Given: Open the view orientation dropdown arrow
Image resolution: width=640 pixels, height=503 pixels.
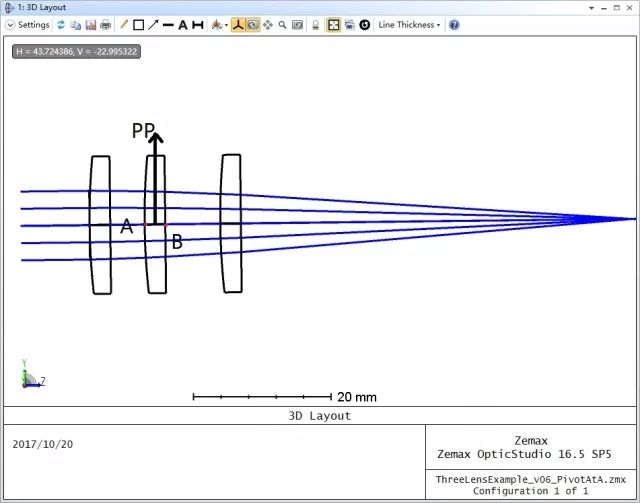Looking at the screenshot, I should [226, 24].
